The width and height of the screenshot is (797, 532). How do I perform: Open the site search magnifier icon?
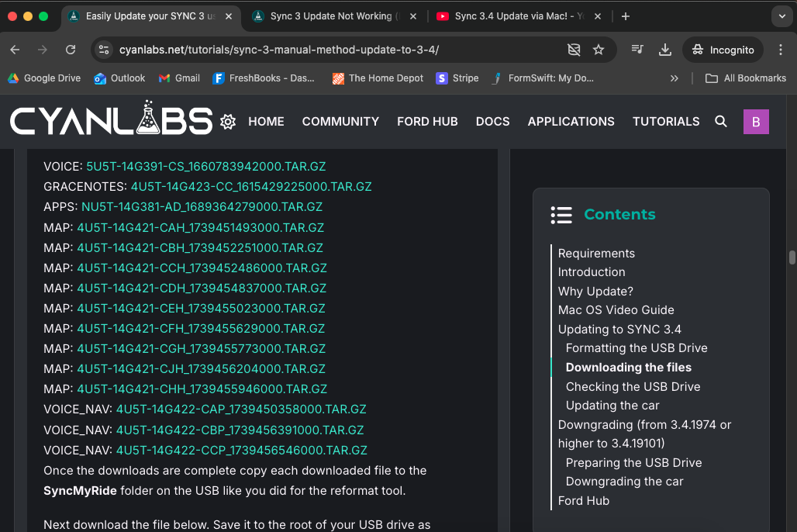721,122
